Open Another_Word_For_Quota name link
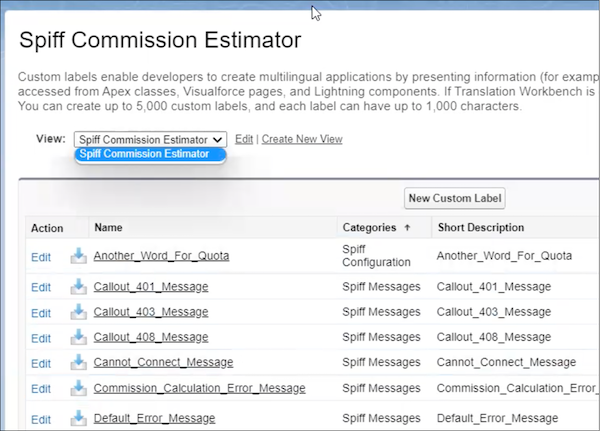The height and width of the screenshot is (431, 600). tap(161, 256)
